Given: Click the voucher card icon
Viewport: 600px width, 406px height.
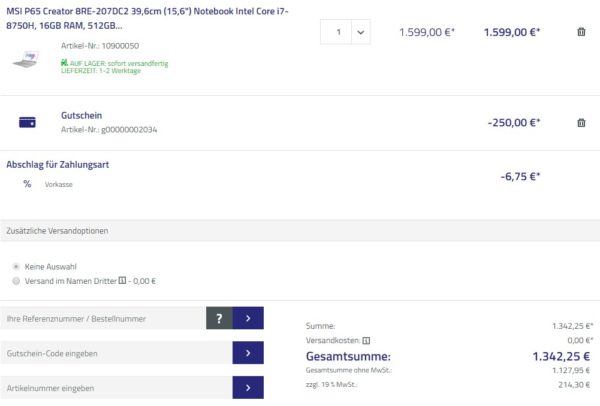Looking at the screenshot, I should click(27, 122).
